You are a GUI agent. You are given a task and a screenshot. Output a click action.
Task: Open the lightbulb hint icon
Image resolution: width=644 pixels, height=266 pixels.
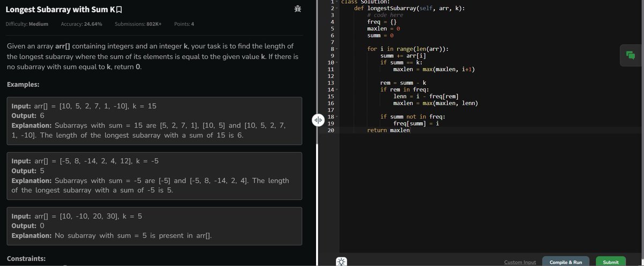click(x=342, y=262)
